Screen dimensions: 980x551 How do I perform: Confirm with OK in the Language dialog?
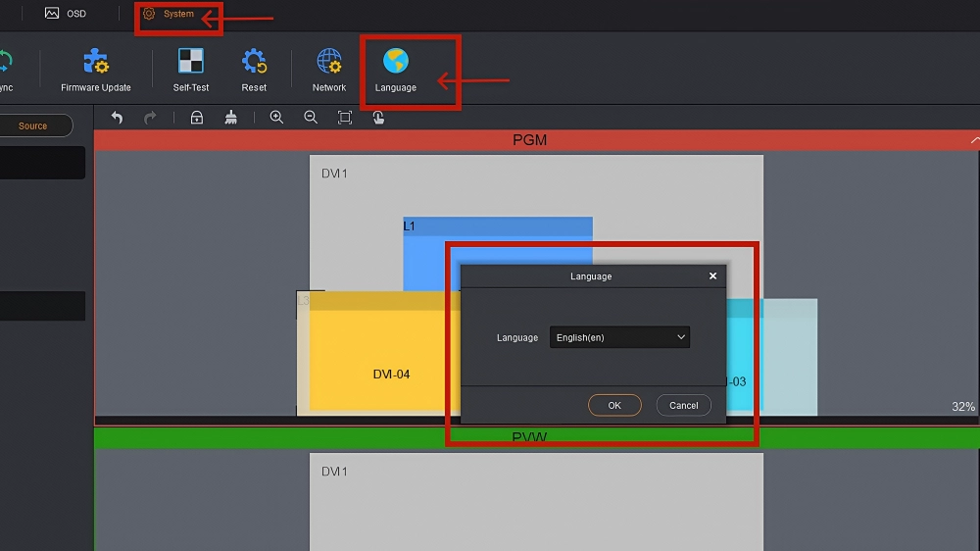[614, 405]
